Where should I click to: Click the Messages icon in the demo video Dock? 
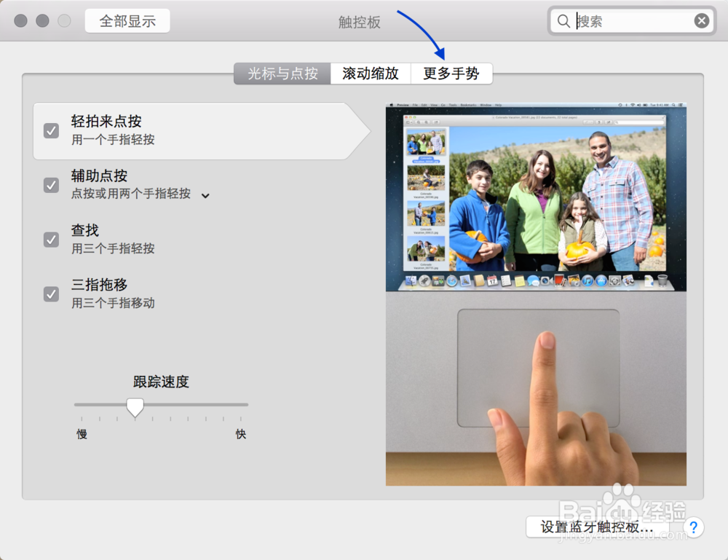(x=532, y=280)
